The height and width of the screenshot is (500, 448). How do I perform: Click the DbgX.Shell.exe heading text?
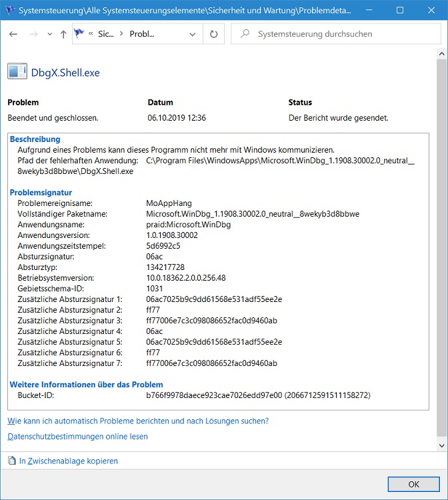65,73
